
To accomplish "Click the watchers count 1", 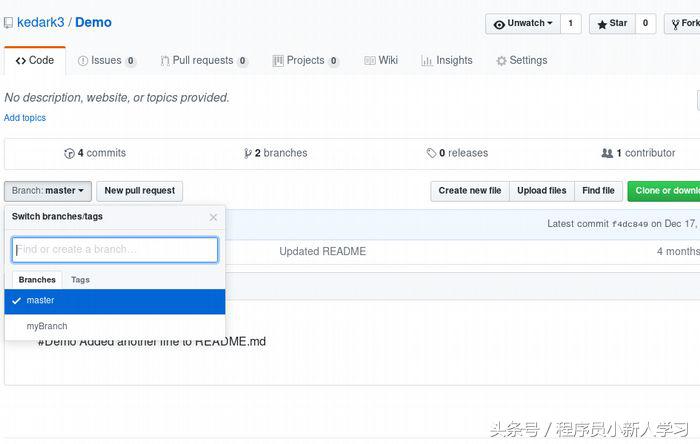I will click(x=571, y=24).
